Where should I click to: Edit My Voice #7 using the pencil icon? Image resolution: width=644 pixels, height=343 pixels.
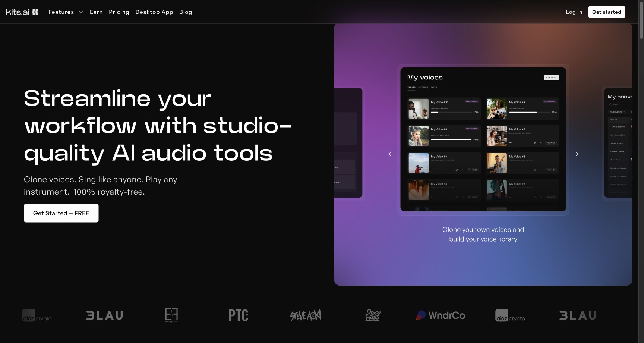pos(535,143)
